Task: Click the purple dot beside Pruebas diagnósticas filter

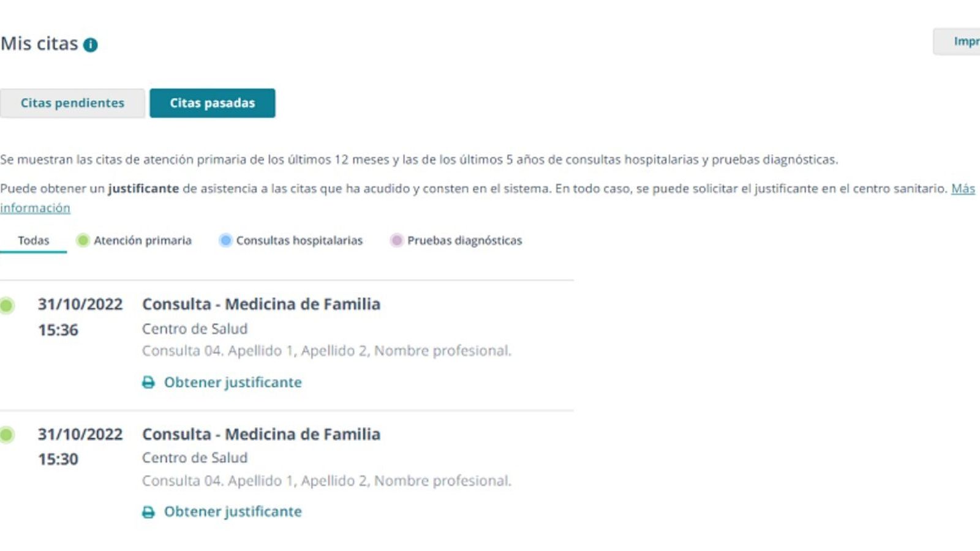Action: 397,241
